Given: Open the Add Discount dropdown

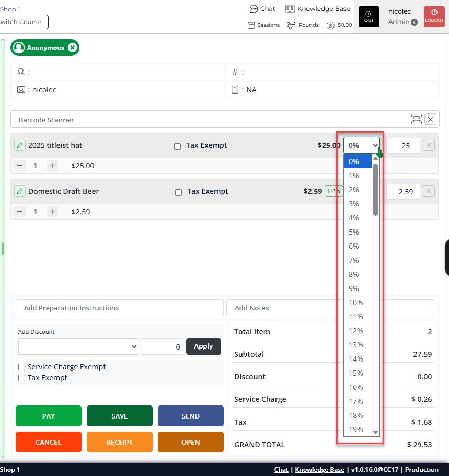Looking at the screenshot, I should (78, 346).
